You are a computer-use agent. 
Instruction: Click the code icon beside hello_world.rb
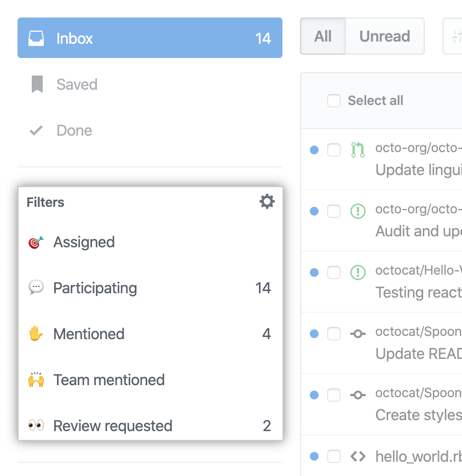point(357,456)
